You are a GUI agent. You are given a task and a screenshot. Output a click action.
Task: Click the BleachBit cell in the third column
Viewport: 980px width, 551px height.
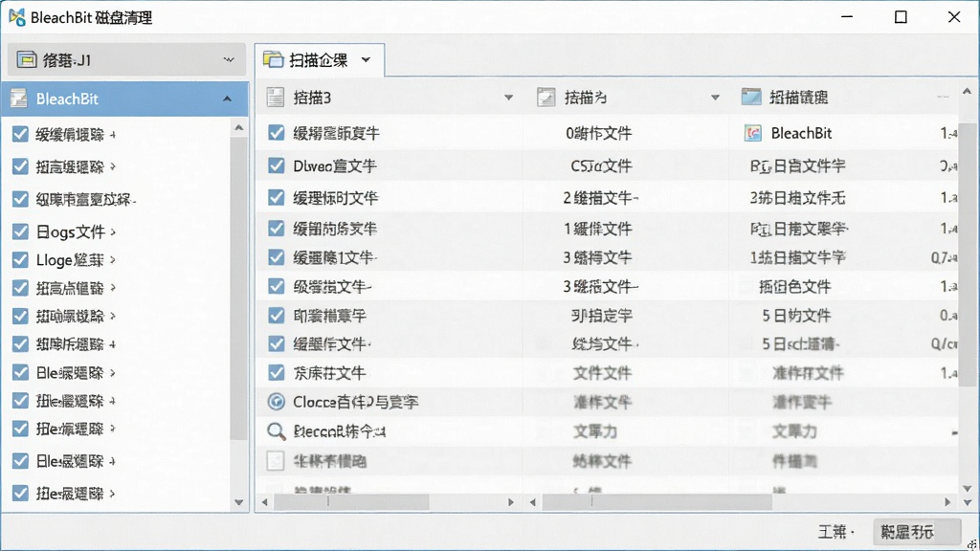click(x=801, y=133)
